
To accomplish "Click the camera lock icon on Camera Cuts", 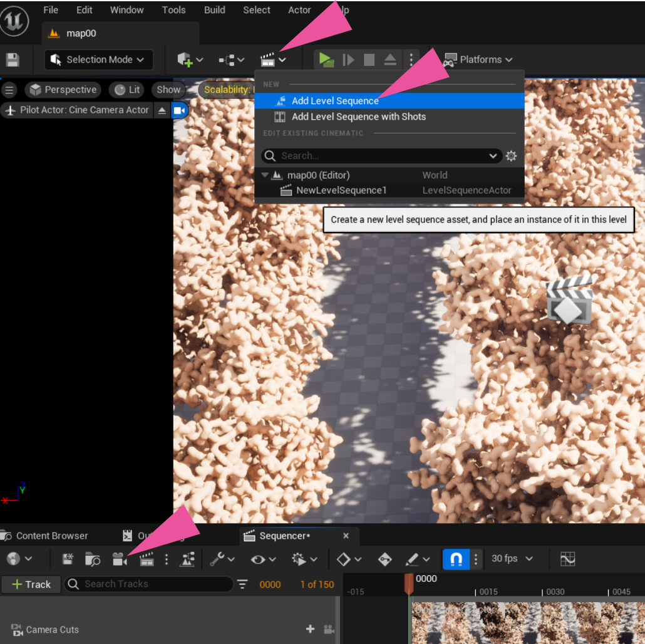I will pyautogui.click(x=329, y=629).
